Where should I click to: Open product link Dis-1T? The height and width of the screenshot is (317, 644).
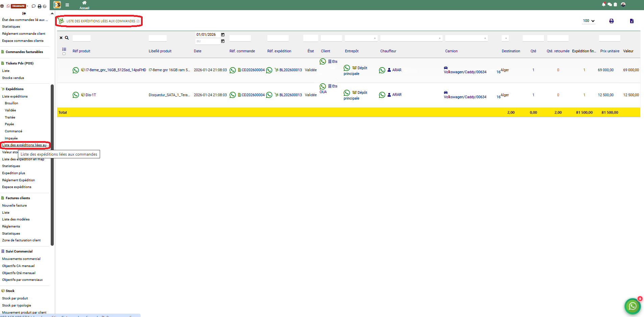pyautogui.click(x=91, y=95)
